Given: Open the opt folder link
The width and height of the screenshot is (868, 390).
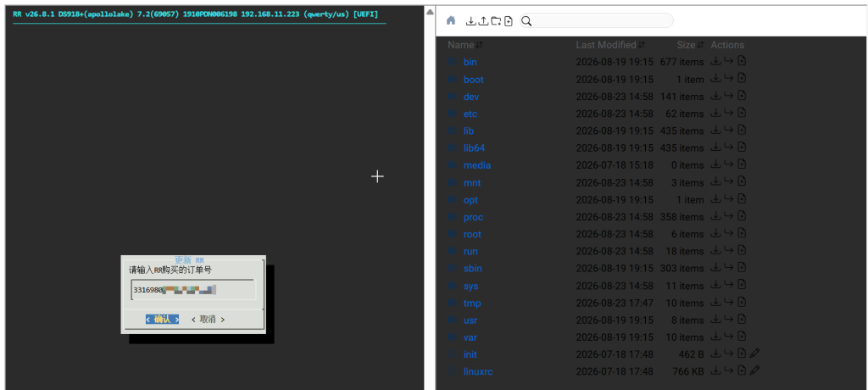Looking at the screenshot, I should [x=470, y=200].
